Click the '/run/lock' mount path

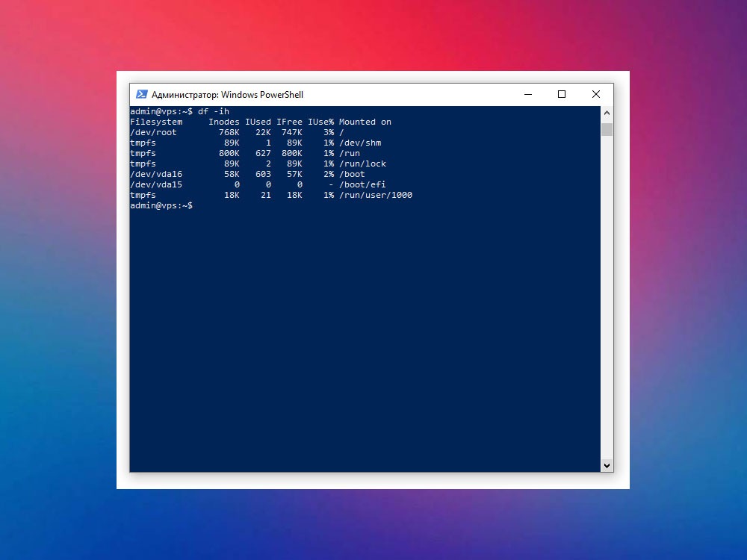[x=362, y=164]
